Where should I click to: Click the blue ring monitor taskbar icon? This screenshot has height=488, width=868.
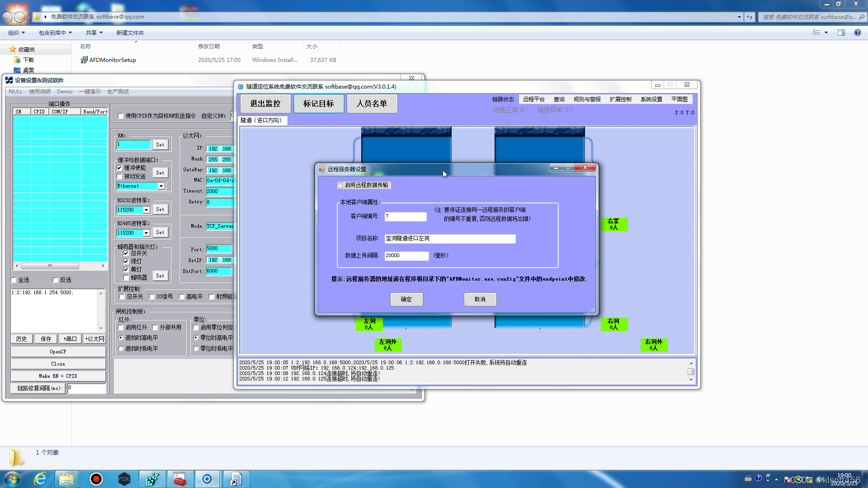207,479
